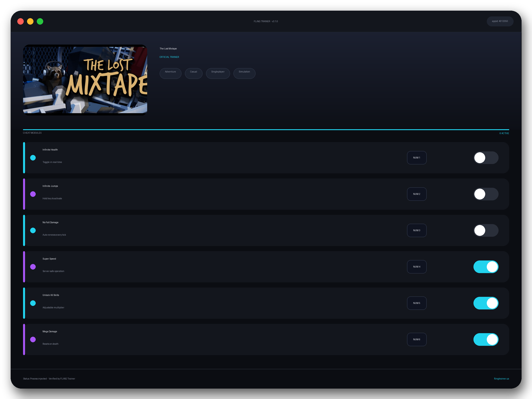Click the NUM 4 hotkey button
532x399 pixels.
pos(417,267)
